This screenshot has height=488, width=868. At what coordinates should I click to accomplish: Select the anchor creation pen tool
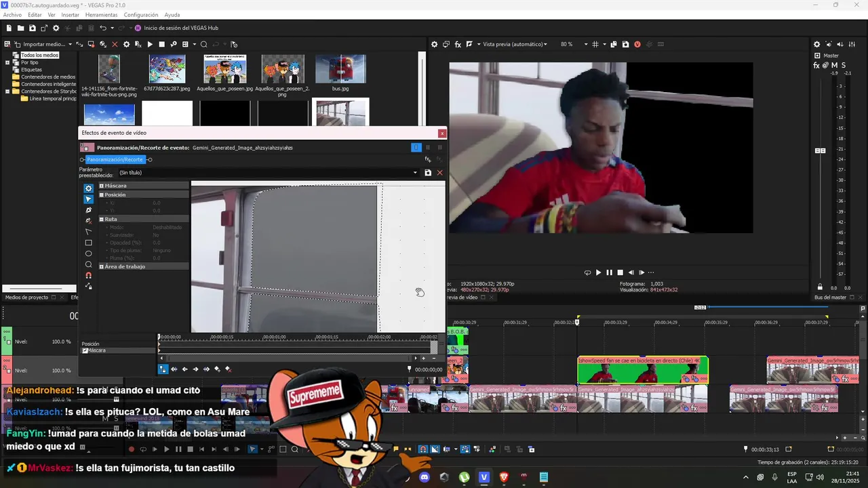(88, 210)
